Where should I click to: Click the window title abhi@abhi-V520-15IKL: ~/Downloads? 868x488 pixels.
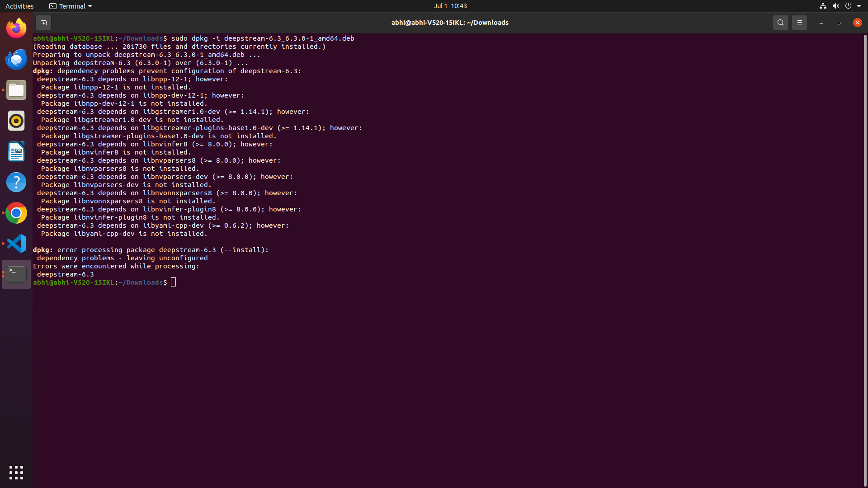tap(450, 23)
